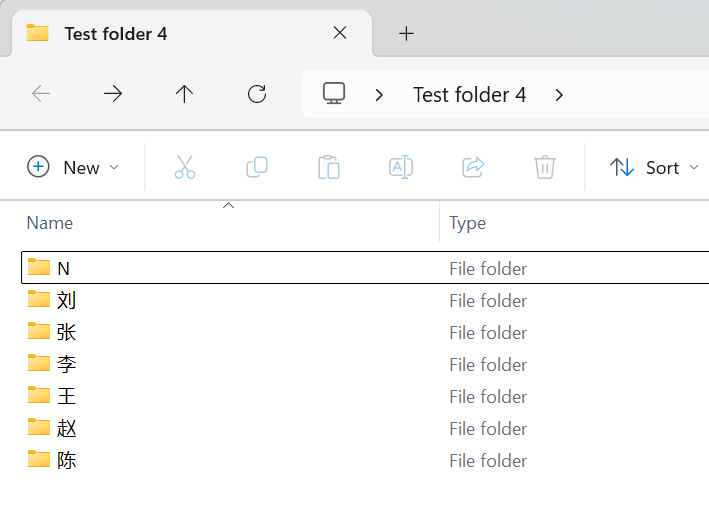Add a new tab with plus button
This screenshot has height=506, width=709.
[x=406, y=33]
